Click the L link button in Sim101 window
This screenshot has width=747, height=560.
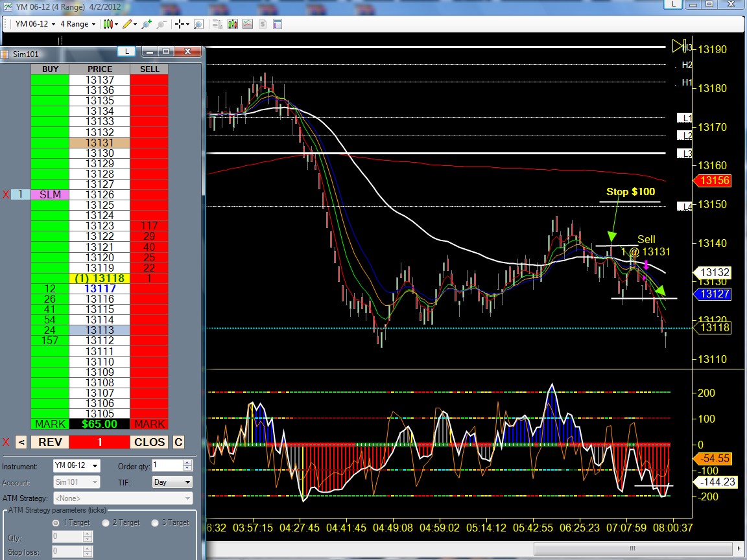[x=126, y=51]
